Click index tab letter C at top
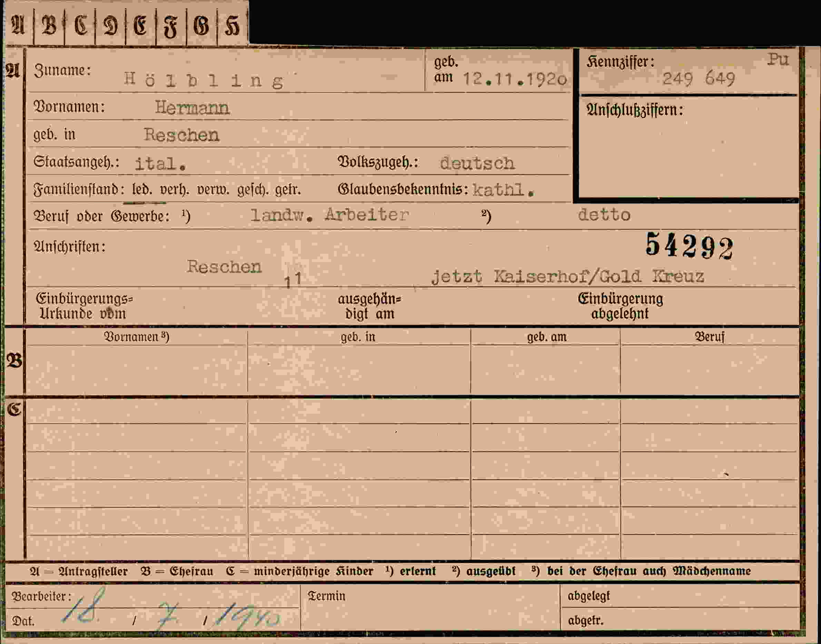The height and width of the screenshot is (644, 821). 80,26
